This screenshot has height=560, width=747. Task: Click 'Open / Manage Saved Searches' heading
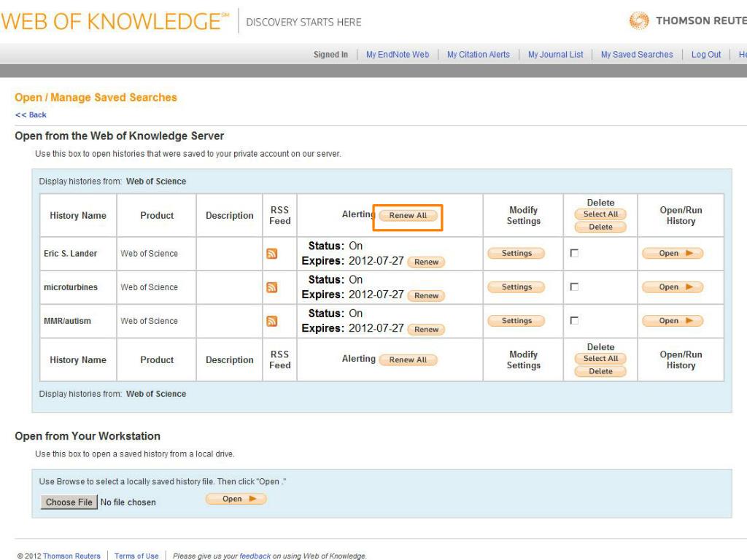[96, 98]
